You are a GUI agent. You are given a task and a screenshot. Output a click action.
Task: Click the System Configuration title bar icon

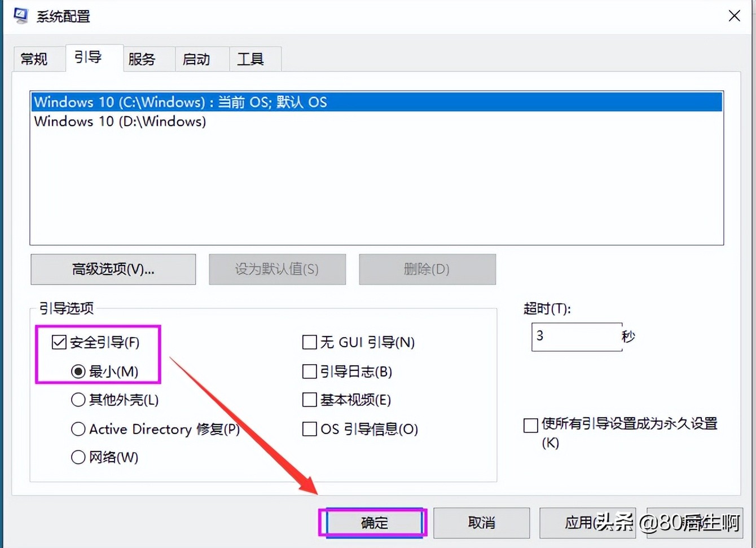tap(21, 15)
